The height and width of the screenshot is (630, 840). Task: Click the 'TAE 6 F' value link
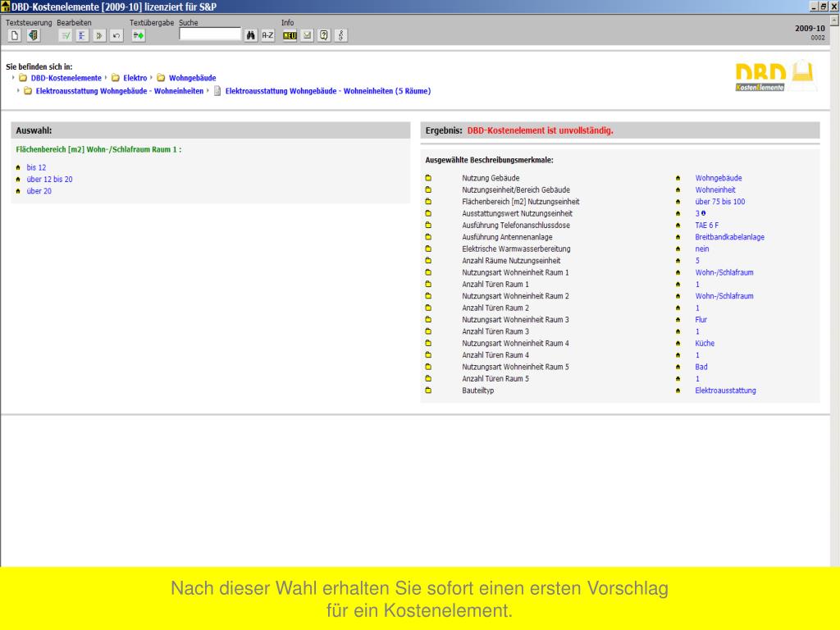pos(706,225)
